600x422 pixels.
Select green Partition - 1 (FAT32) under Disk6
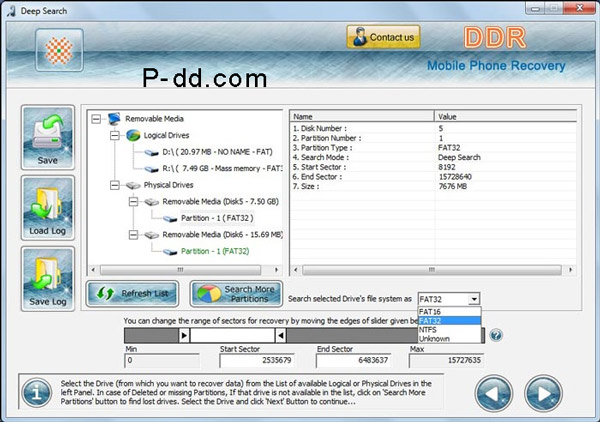[215, 251]
